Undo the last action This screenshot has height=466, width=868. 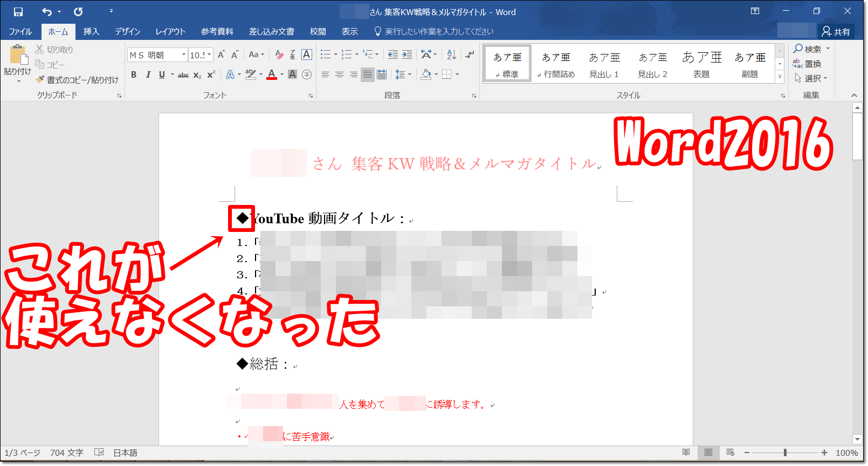[x=47, y=11]
